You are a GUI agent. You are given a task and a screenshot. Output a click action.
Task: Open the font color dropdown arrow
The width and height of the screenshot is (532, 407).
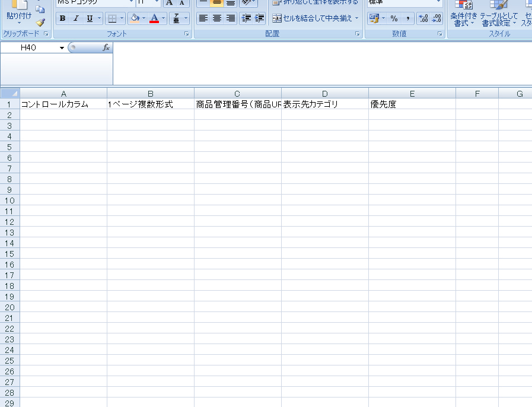164,18
